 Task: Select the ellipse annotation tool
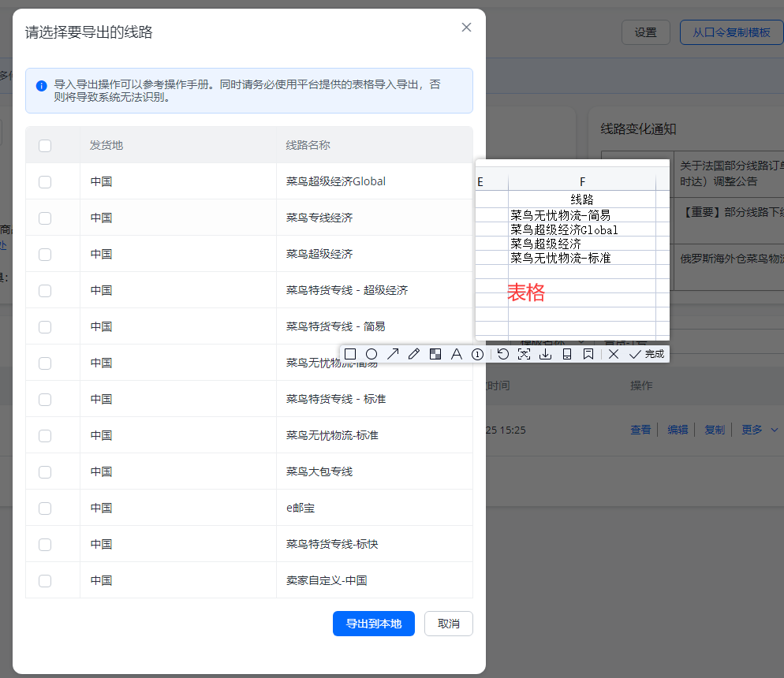click(371, 354)
